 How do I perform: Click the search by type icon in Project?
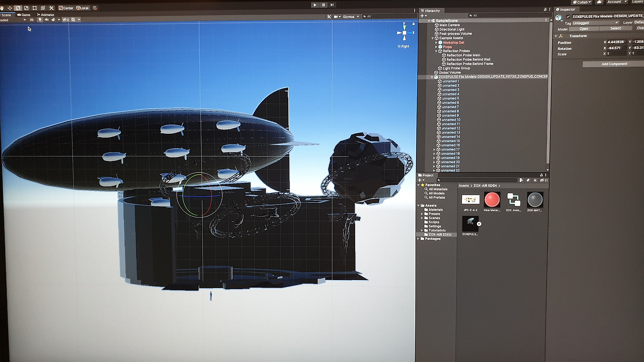point(521,180)
